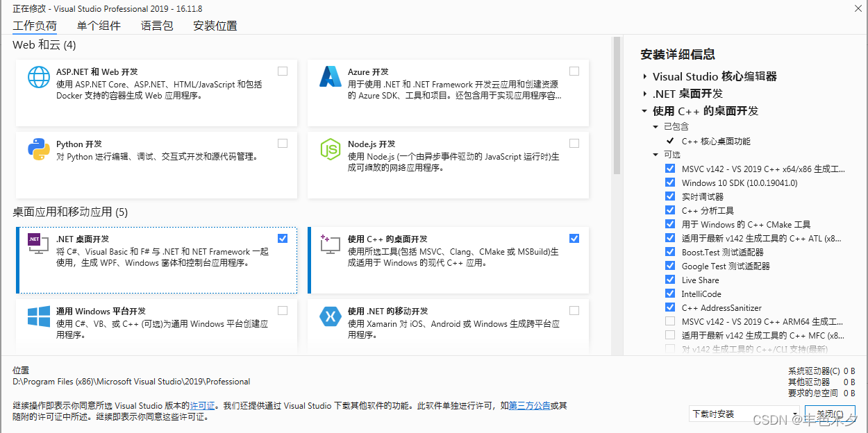Screen dimensions: 868x433
Task: Enable the 通用 Windows 平台开发 checkbox
Action: point(283,310)
